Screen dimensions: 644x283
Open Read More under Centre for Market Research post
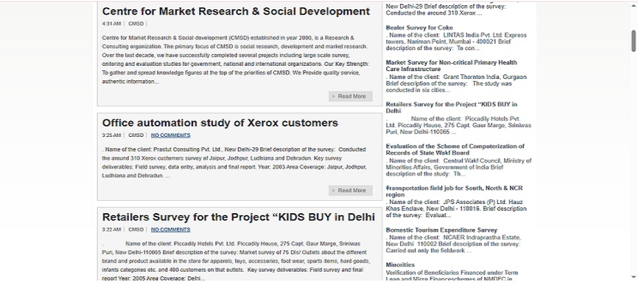[350, 97]
